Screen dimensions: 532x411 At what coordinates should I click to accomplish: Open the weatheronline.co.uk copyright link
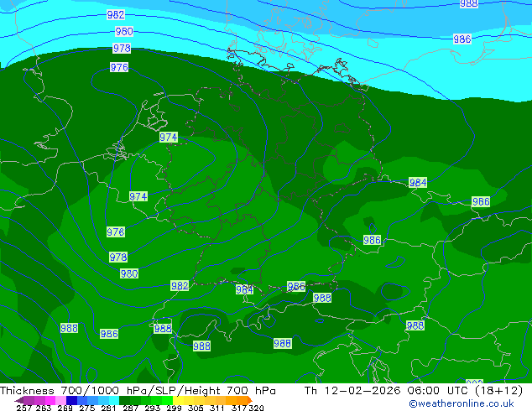[x=462, y=403]
